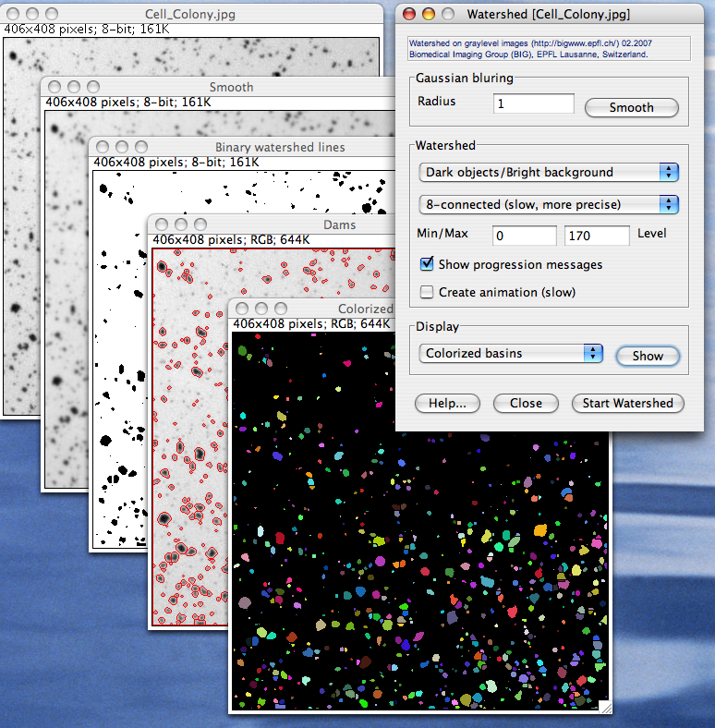Expand the Colorized basins display dropdown
The width and height of the screenshot is (715, 728).
click(x=510, y=354)
